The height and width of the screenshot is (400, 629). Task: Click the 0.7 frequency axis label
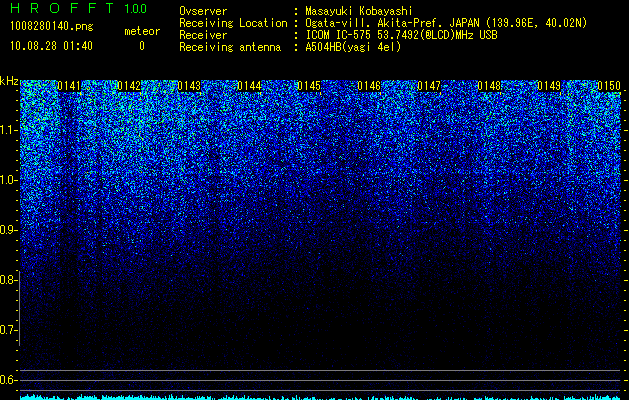pyautogui.click(x=6, y=330)
